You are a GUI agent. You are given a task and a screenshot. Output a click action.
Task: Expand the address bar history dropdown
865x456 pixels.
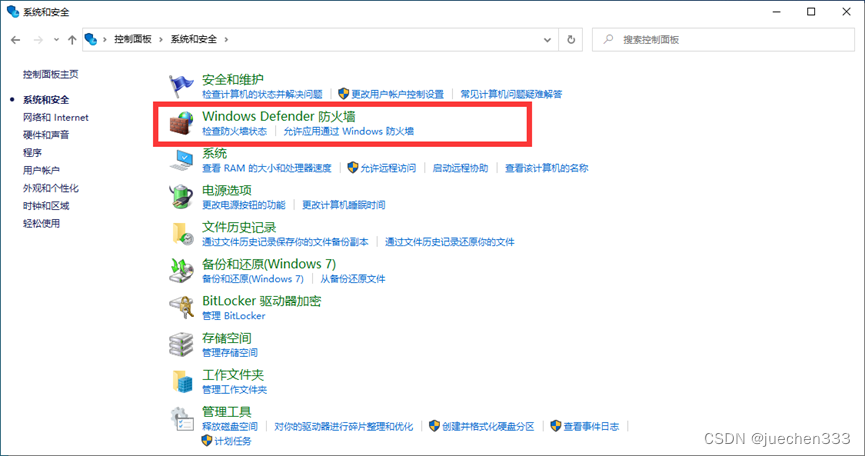click(x=547, y=40)
